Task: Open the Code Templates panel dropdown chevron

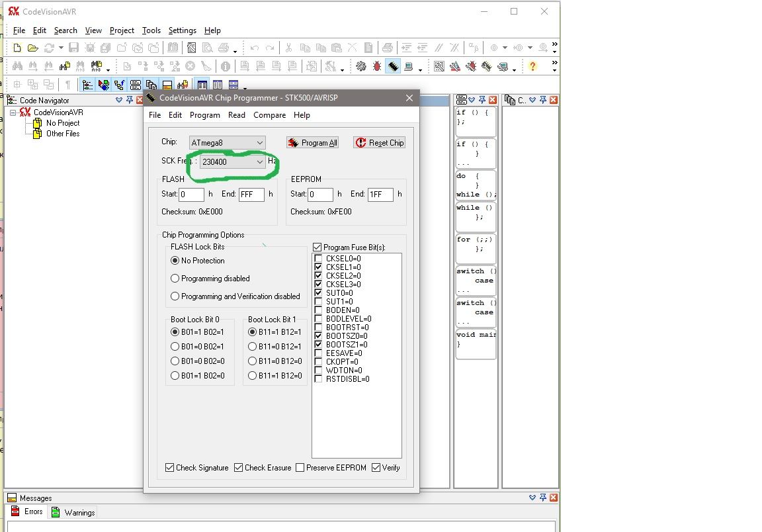Action: [472, 100]
